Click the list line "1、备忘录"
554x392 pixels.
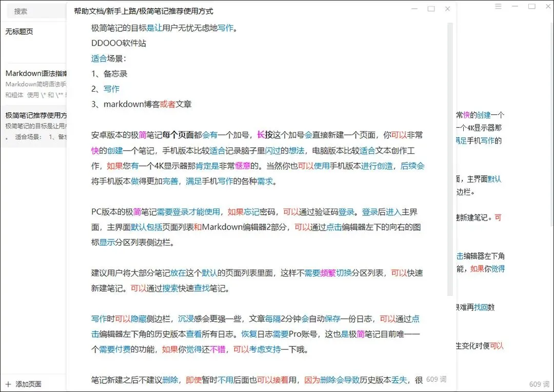pos(109,74)
